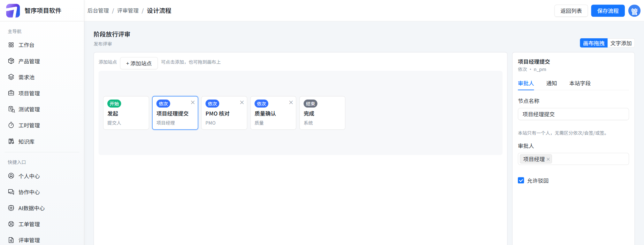Remove the 项目经理提交 node with its X
The image size is (644, 245).
pyautogui.click(x=193, y=102)
